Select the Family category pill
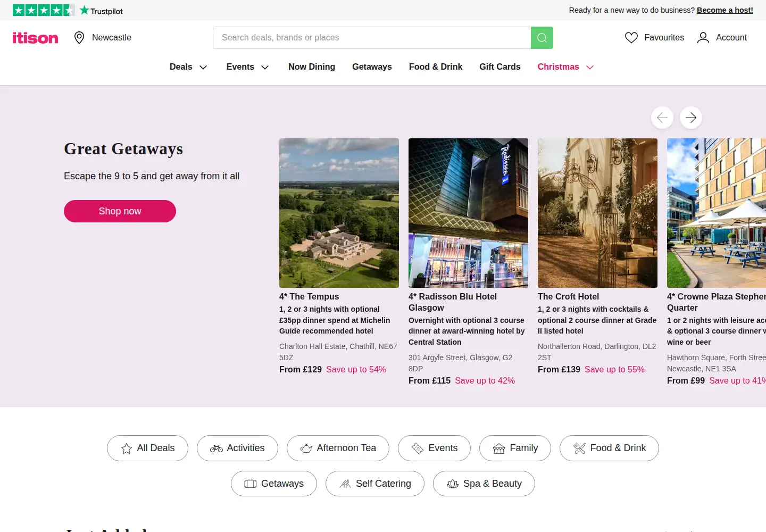Screen dimensions: 766x532 click(x=515, y=448)
